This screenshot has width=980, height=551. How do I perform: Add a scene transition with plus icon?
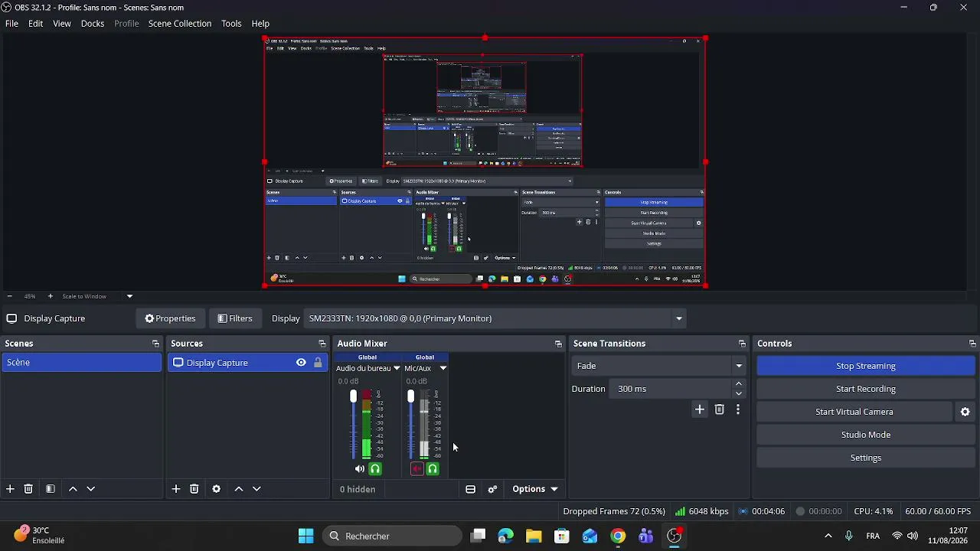point(700,410)
